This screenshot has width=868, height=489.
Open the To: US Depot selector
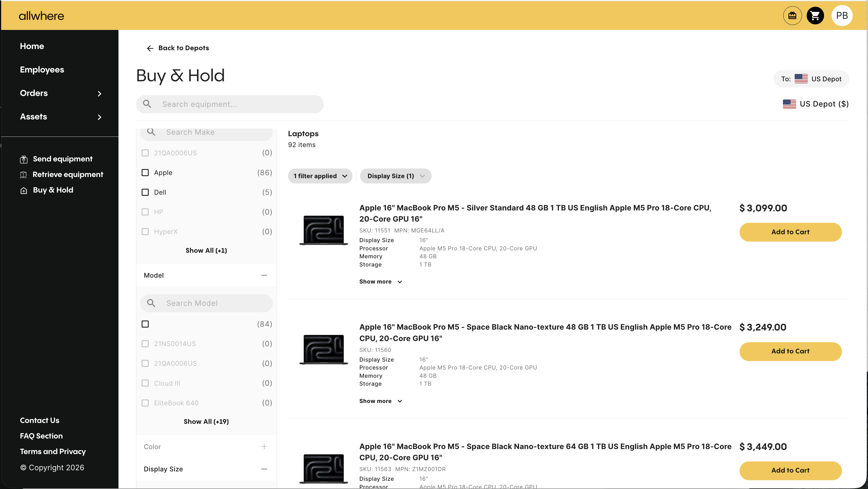[811, 79]
